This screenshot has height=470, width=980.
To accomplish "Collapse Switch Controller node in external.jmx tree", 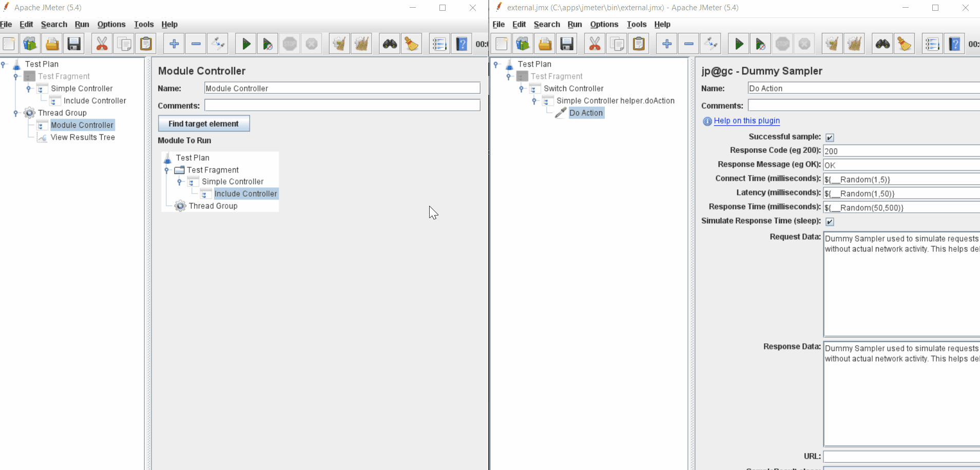I will coord(522,89).
